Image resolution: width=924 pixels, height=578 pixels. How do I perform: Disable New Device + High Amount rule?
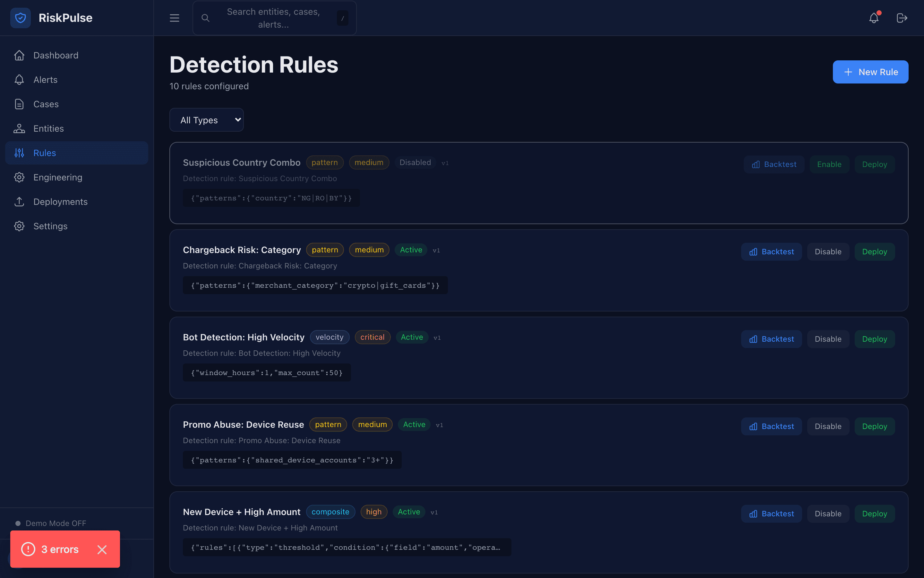click(828, 514)
